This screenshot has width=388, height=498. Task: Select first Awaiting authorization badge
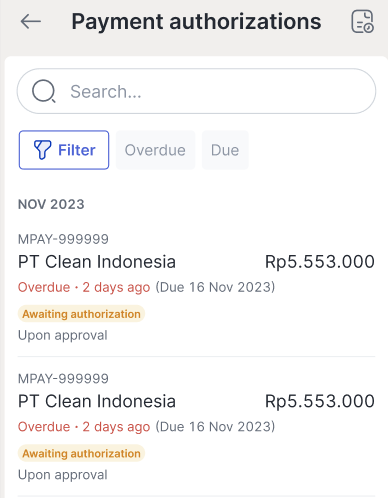click(81, 314)
